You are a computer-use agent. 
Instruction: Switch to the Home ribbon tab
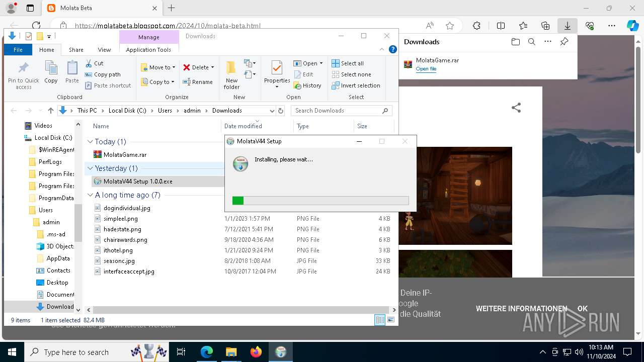pos(47,50)
